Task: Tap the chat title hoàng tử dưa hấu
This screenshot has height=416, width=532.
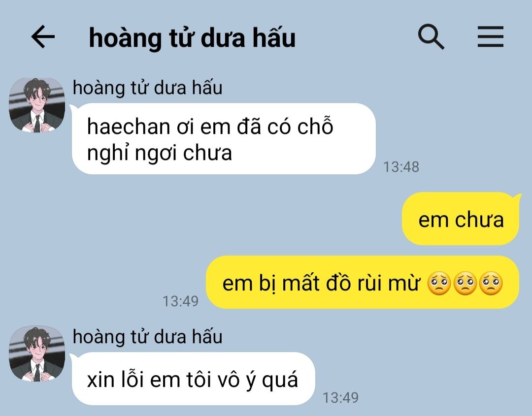Action: (192, 38)
